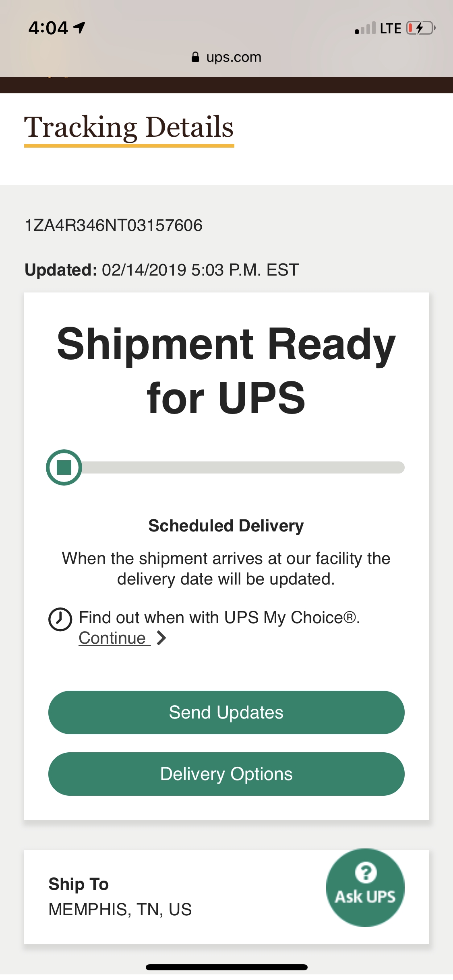Tap the home indicator bar
Screen dimensions: 453x980
226,967
